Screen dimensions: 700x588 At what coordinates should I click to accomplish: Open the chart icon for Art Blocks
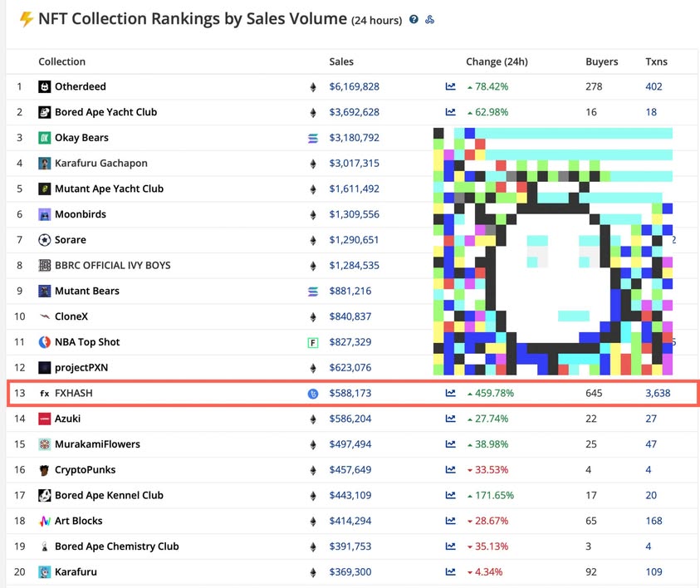pos(450,522)
